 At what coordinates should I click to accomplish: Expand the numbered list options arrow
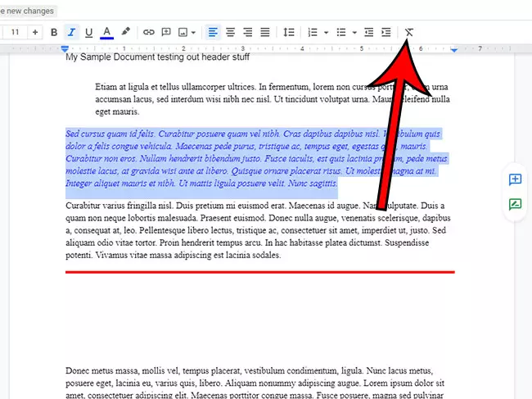coord(326,33)
